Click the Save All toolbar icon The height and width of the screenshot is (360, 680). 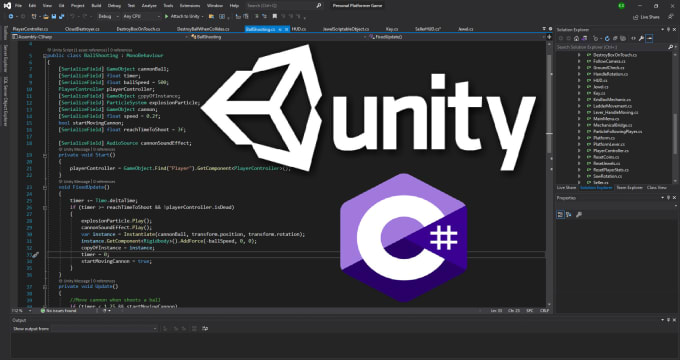[x=62, y=16]
